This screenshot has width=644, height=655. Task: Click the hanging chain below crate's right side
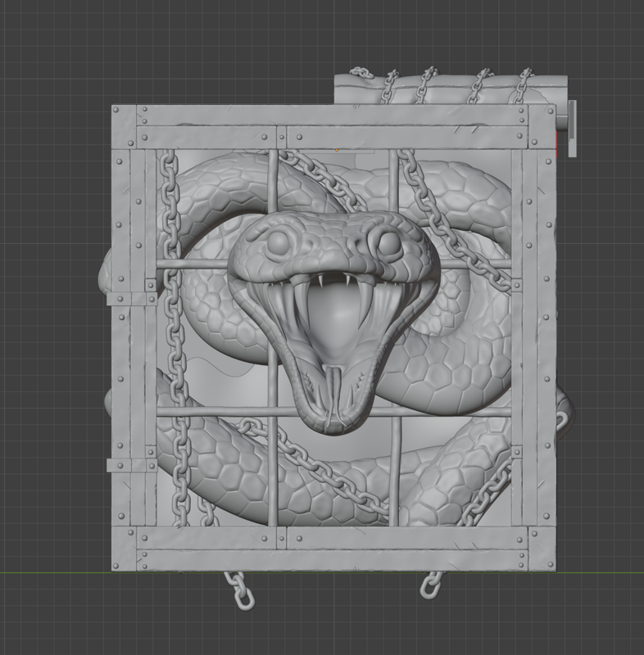tap(431, 585)
